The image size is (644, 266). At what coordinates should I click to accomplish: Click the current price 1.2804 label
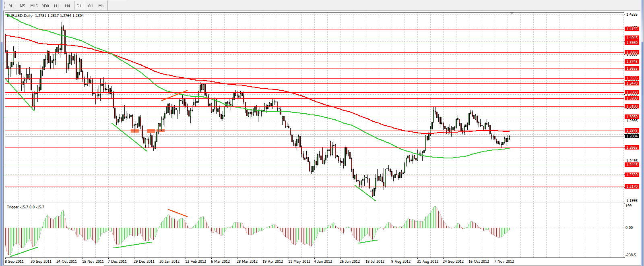point(632,136)
